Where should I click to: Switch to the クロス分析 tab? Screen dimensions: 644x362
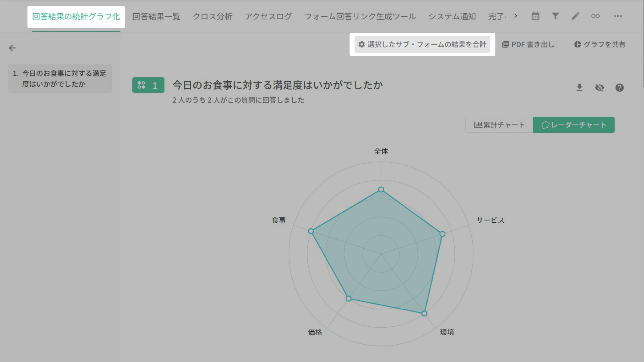pyautogui.click(x=212, y=16)
